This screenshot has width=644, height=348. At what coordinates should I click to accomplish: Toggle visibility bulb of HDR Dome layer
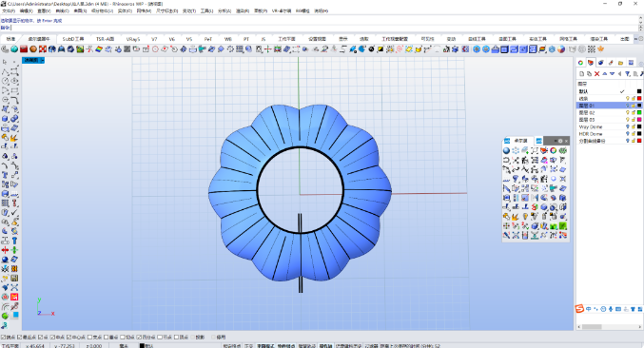coord(628,134)
